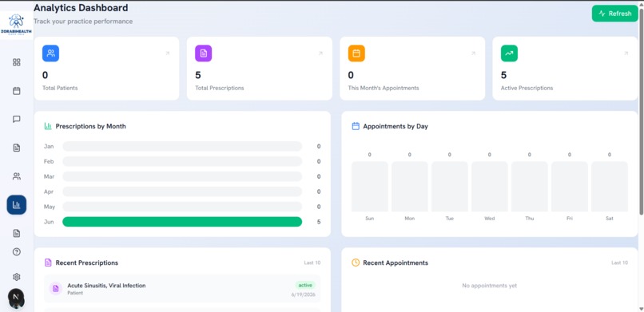Viewport: 644px width, 312px height.
Task: Open the patients people icon in sidebar
Action: pos(17,176)
